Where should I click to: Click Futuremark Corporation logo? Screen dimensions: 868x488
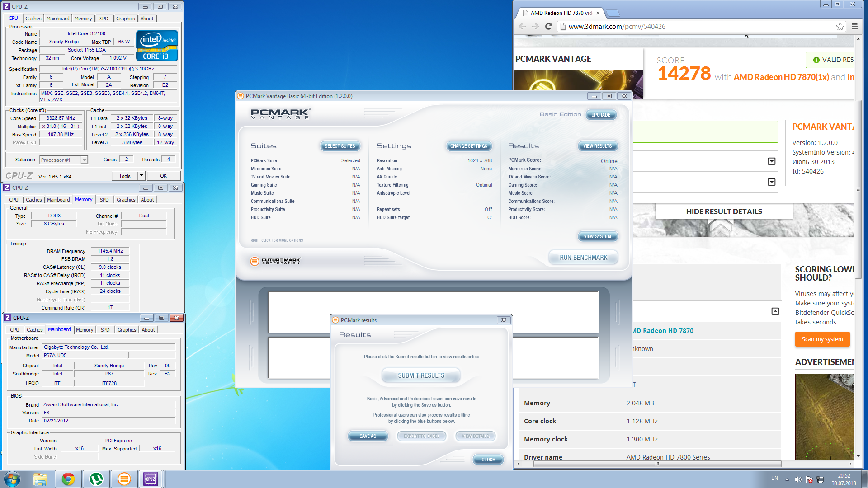[276, 261]
